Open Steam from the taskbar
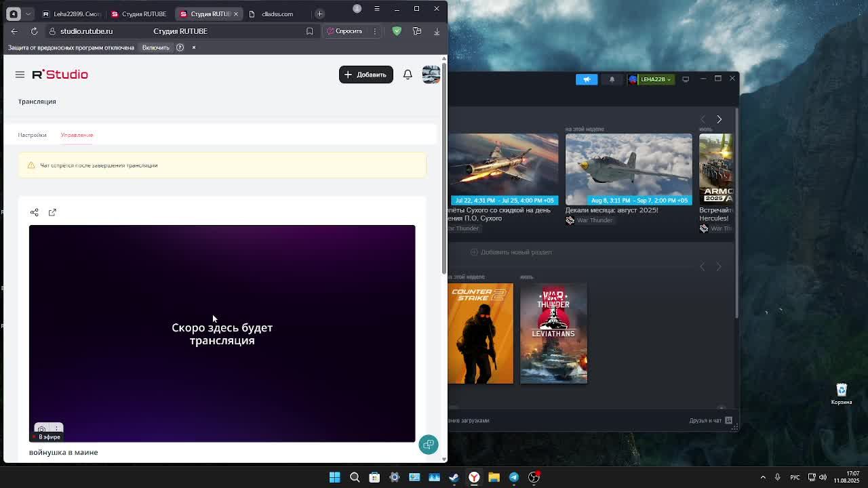Image resolution: width=868 pixels, height=488 pixels. 454,477
